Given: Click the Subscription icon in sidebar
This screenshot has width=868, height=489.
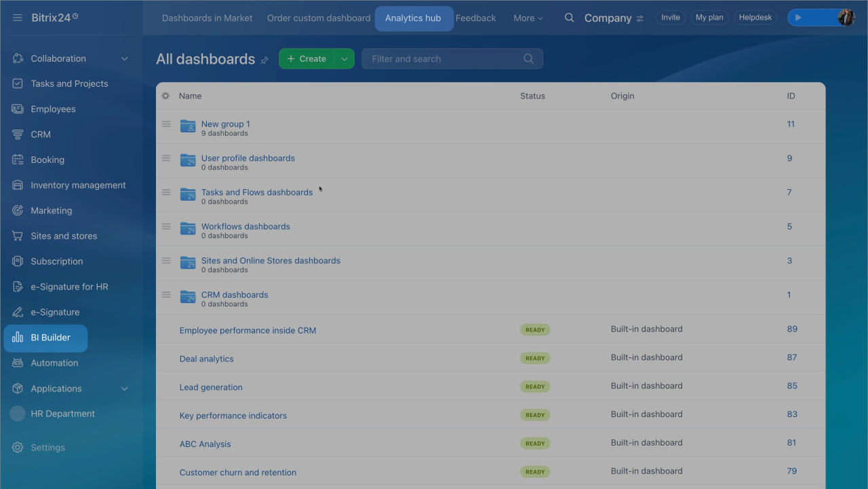Looking at the screenshot, I should pyautogui.click(x=18, y=261).
